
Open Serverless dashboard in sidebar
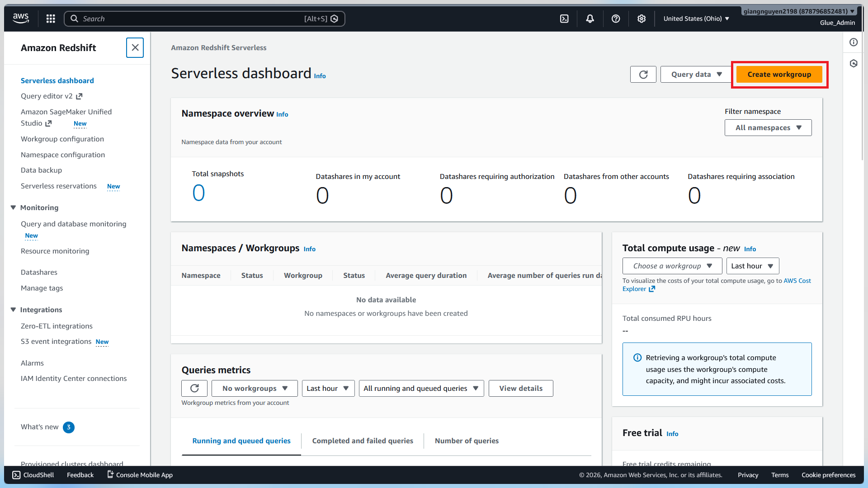click(57, 80)
